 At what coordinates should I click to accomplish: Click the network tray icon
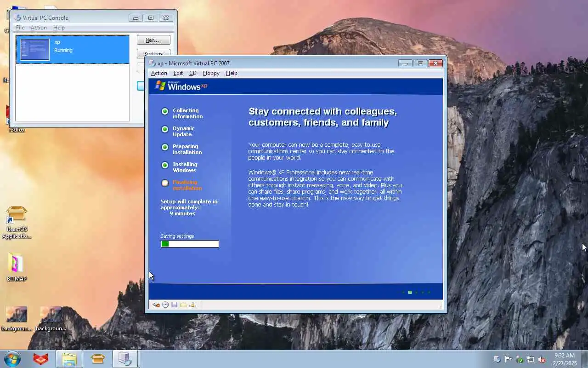pyautogui.click(x=531, y=359)
